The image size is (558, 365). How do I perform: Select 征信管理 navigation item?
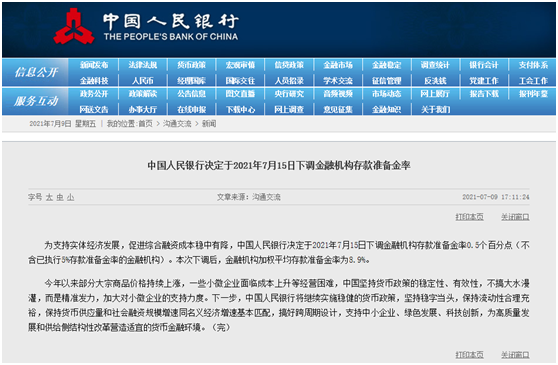386,81
